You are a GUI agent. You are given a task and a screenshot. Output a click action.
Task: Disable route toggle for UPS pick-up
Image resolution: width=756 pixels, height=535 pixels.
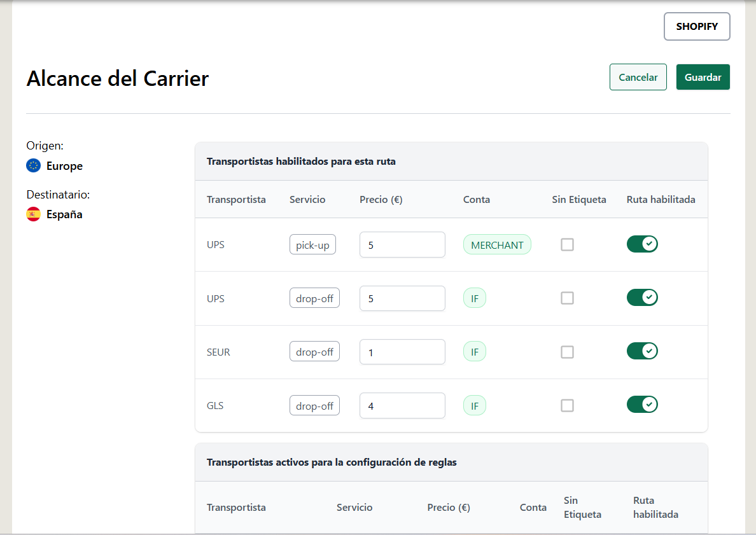point(642,244)
